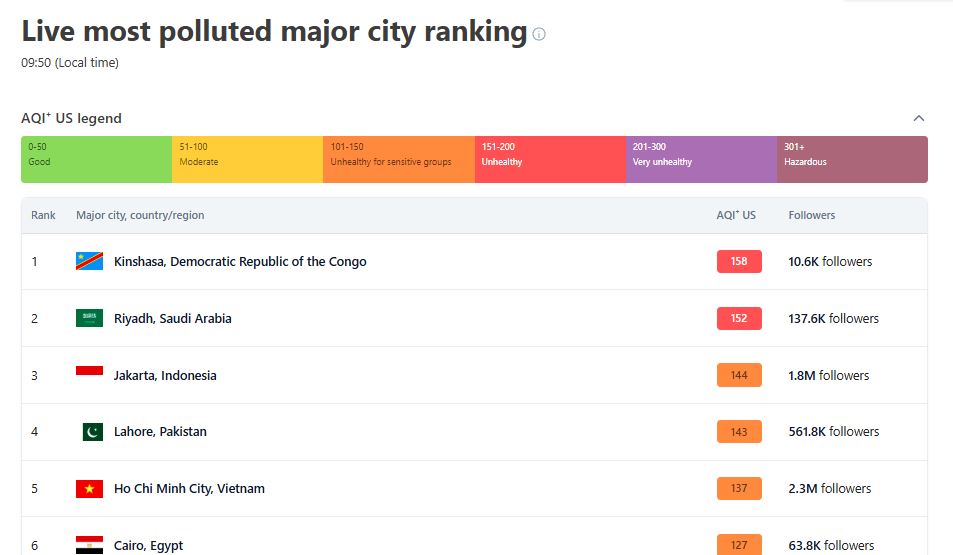This screenshot has height=555, width=953.
Task: Click the Egypt flag icon
Action: click(89, 545)
